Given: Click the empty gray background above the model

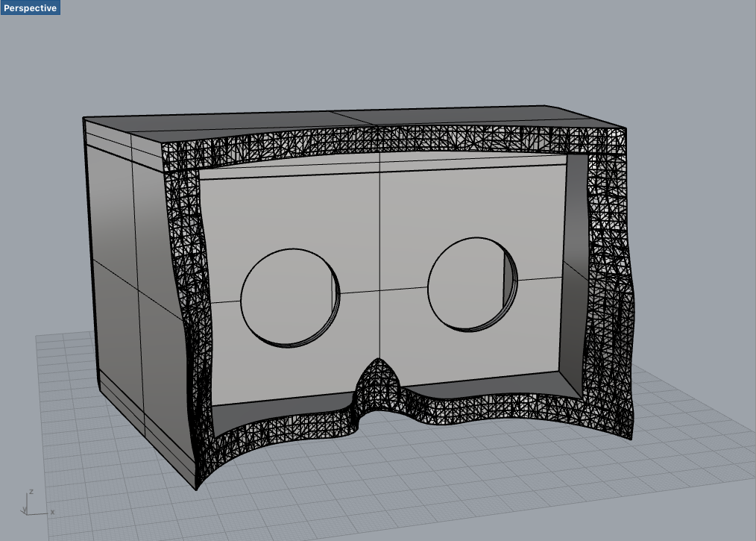Looking at the screenshot, I should click(373, 52).
